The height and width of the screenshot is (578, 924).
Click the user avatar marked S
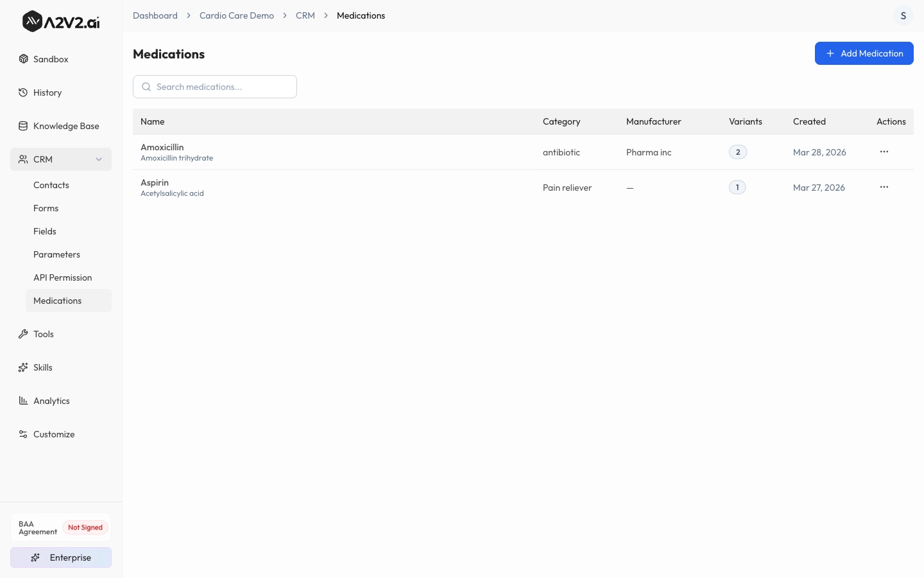903,15
